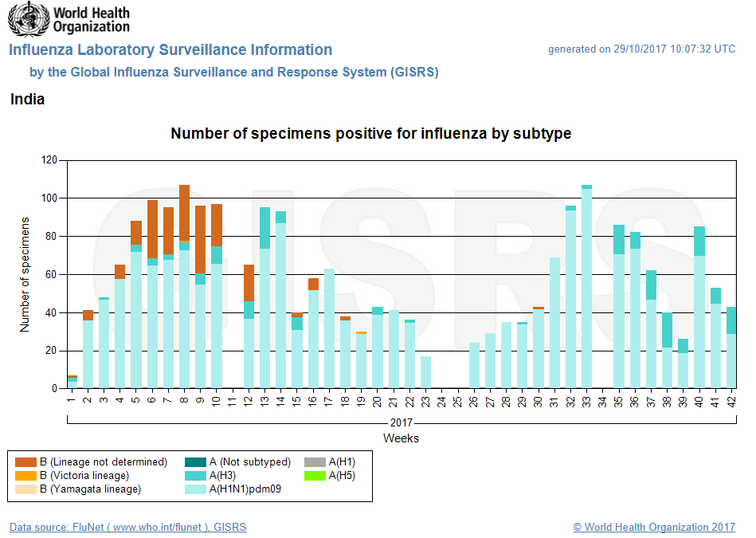The width and height of the screenshot is (756, 538).
Task: Expand the 2017 year label
Action: pos(402,422)
